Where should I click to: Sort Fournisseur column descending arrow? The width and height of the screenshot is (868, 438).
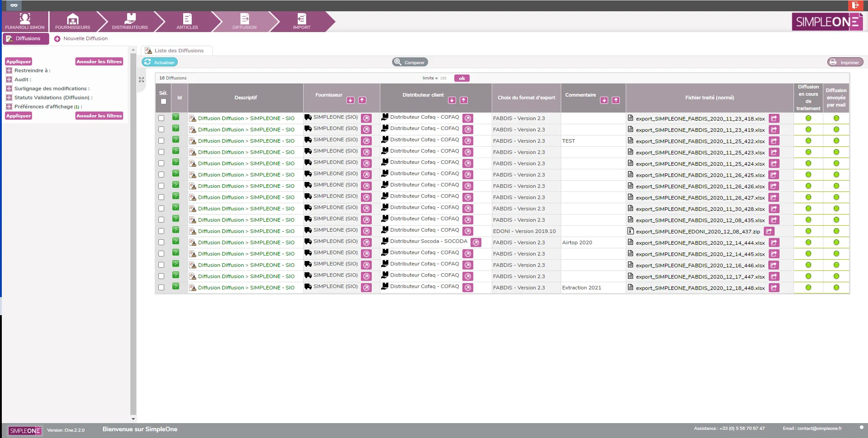(351, 100)
